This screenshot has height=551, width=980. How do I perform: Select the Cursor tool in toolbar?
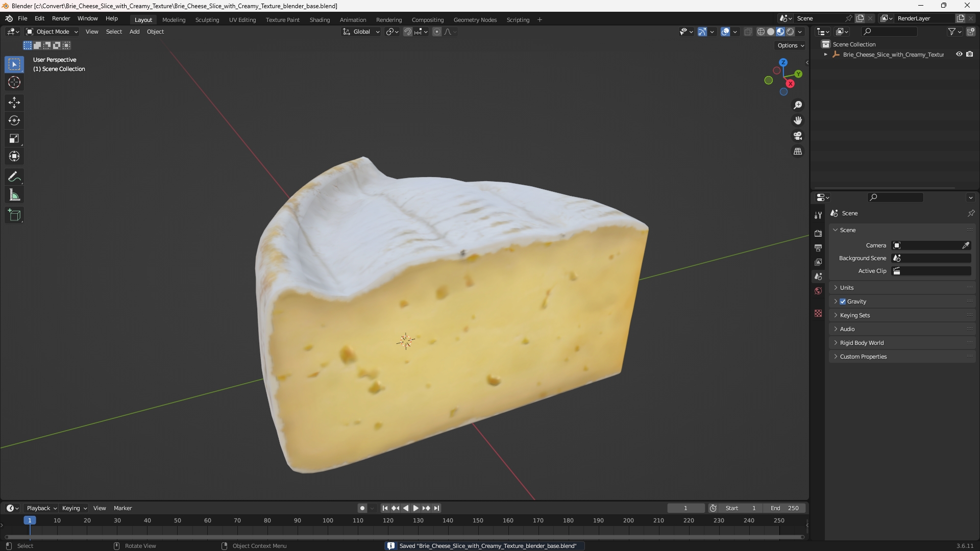pos(14,82)
